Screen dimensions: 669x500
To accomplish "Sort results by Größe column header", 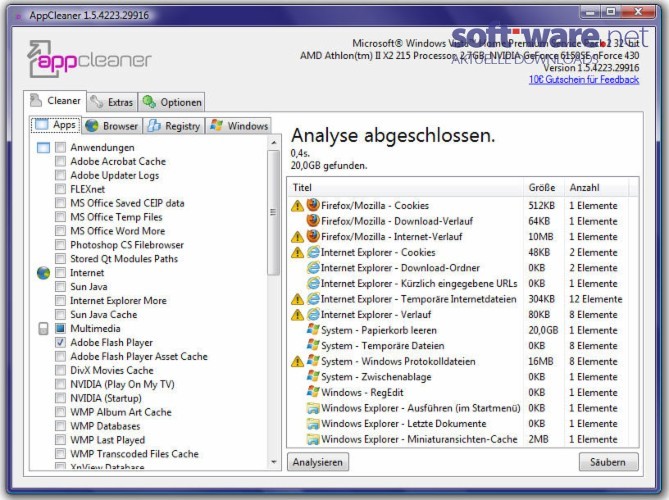I will [x=543, y=187].
